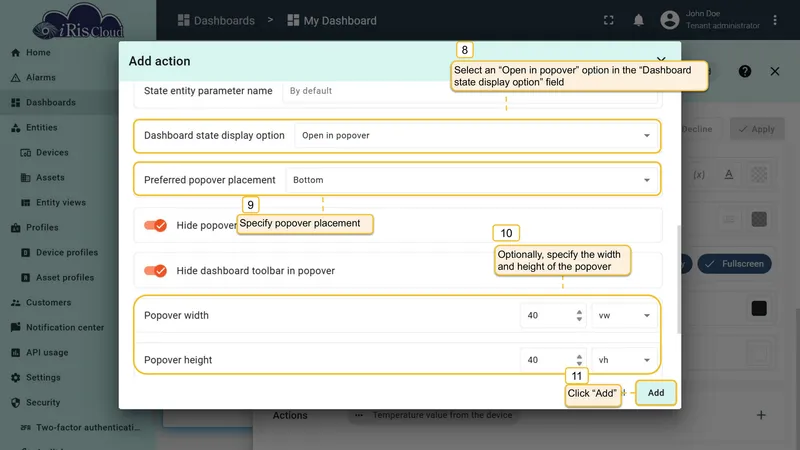The width and height of the screenshot is (800, 450).
Task: Open Device profiles in the sidebar
Action: click(67, 253)
